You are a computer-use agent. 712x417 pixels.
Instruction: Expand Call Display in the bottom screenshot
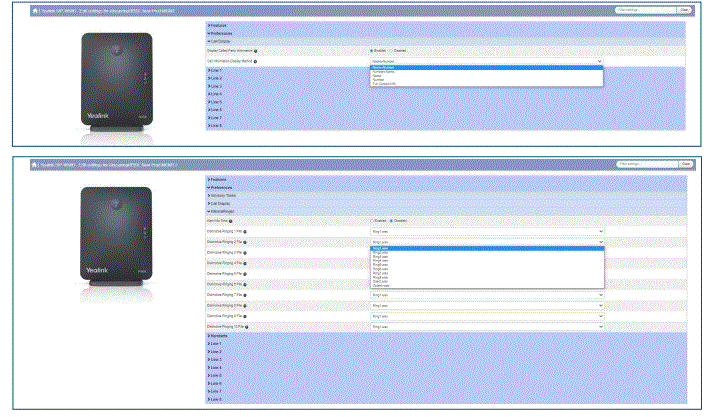(446, 204)
